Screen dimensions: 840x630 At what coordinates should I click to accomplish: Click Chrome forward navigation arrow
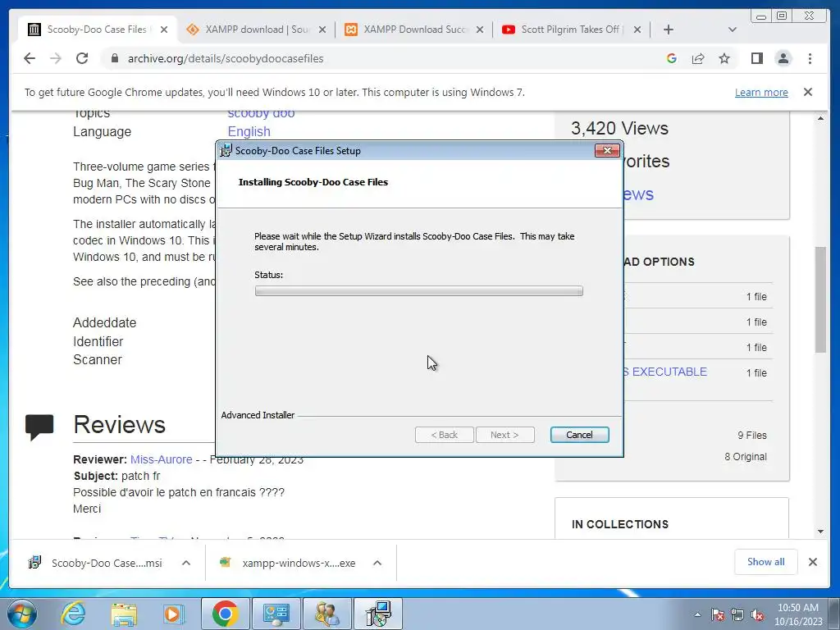(x=56, y=58)
